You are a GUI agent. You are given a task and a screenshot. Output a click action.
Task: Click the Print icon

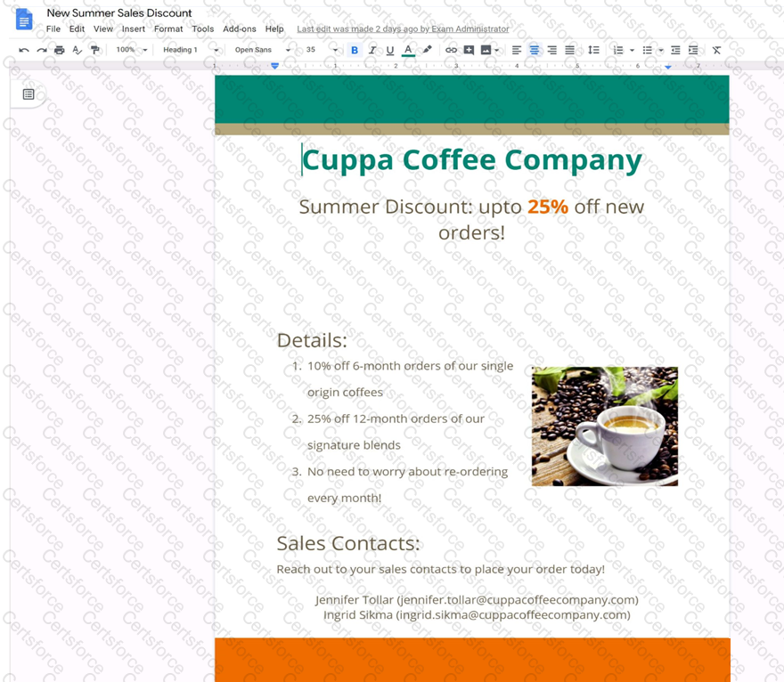click(x=60, y=50)
